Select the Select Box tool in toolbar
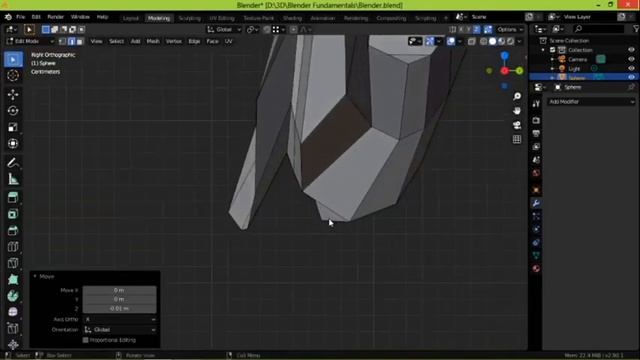The image size is (640, 360). click(13, 60)
